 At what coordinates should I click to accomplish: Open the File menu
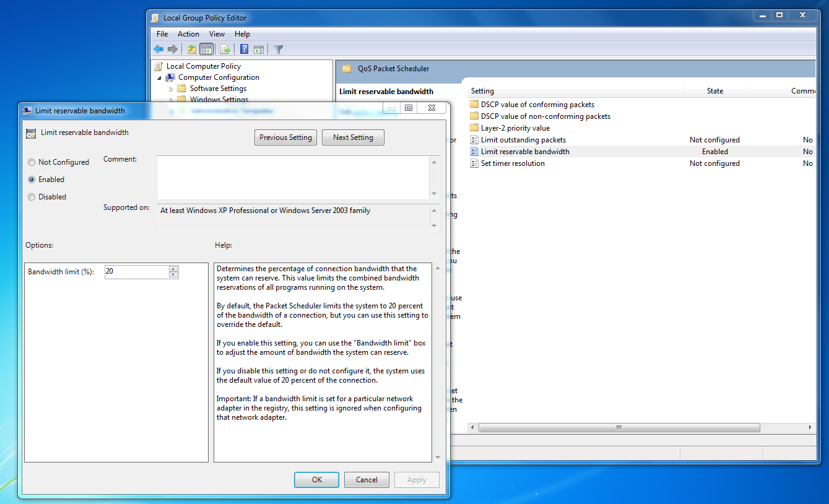point(162,34)
